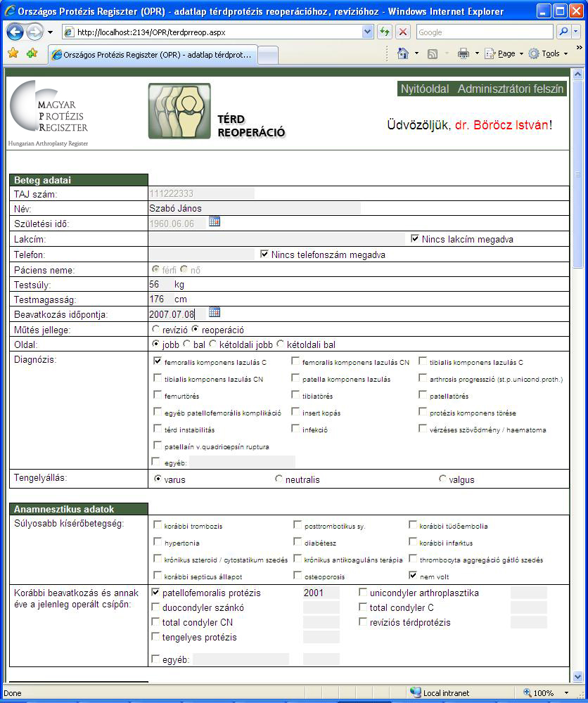Viewport: 588px width, 703px height.
Task: Click the Stop loading red X icon
Action: [403, 32]
